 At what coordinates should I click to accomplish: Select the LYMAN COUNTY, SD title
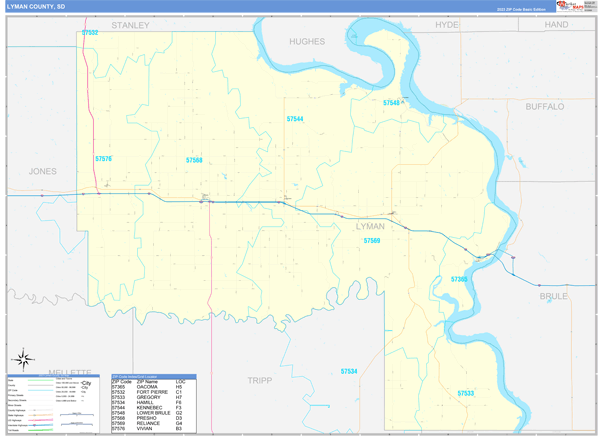click(x=36, y=6)
